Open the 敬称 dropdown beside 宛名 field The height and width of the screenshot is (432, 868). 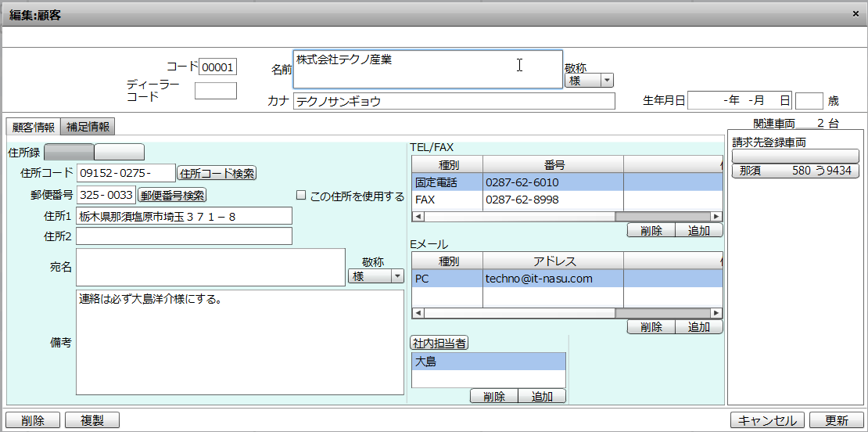pos(397,276)
